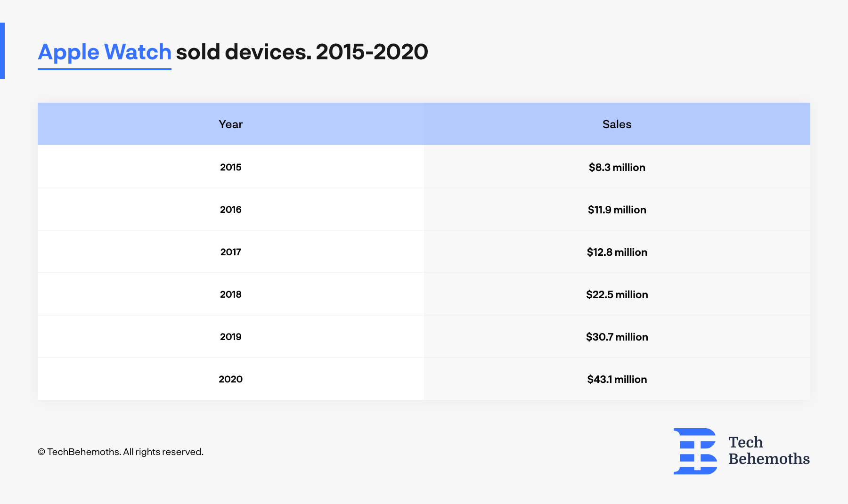Click the 2016 year cell
This screenshot has height=504, width=848.
(231, 210)
